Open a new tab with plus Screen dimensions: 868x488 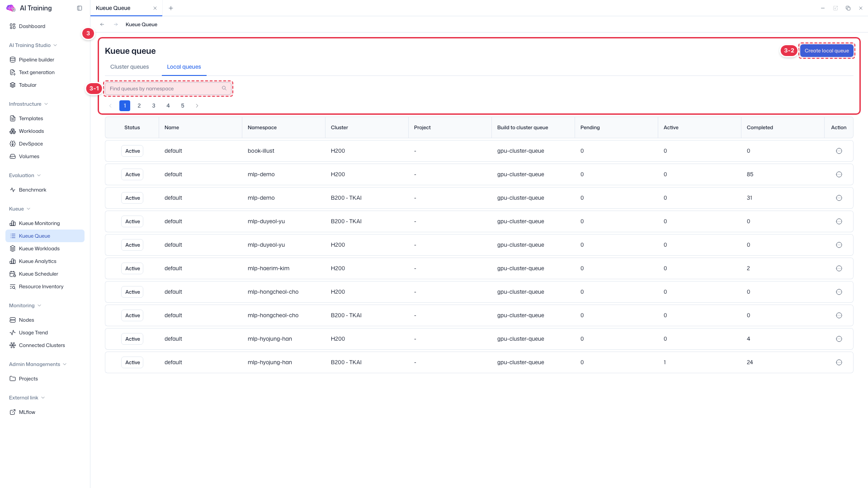pyautogui.click(x=171, y=8)
